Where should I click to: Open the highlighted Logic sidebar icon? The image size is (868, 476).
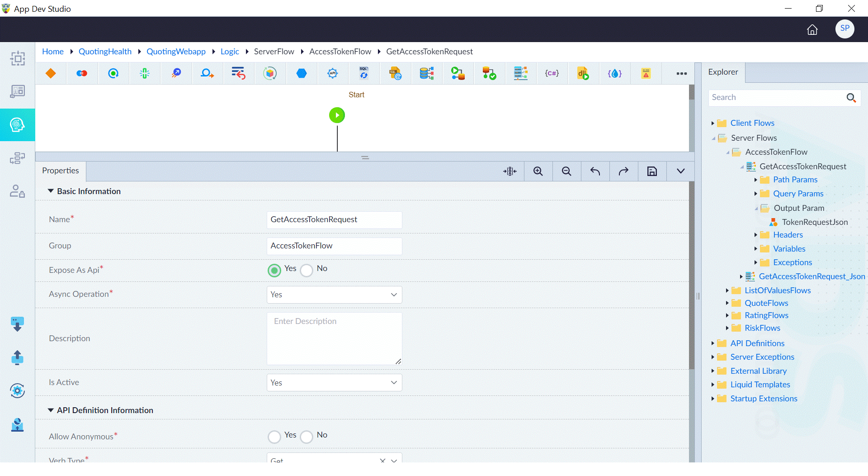point(17,125)
